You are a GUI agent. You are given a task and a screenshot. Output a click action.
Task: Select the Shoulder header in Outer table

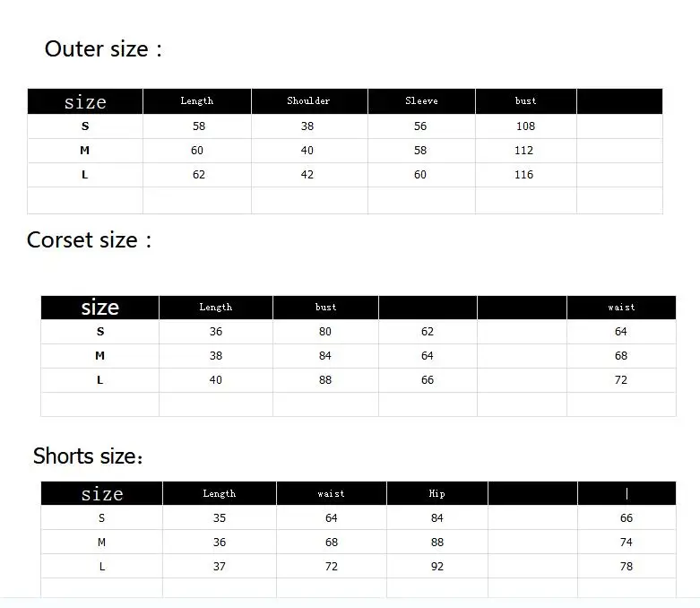point(308,101)
